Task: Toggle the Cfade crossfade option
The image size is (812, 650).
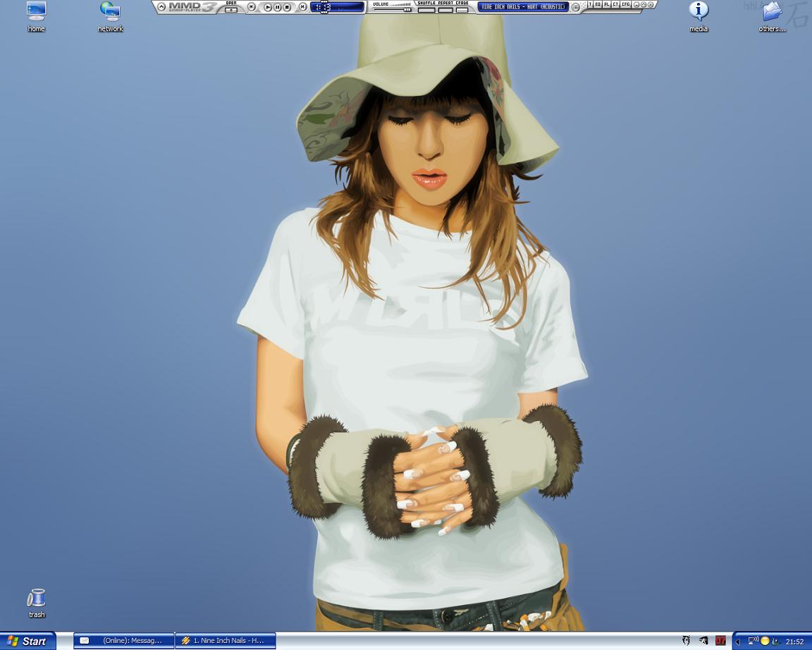Action: [x=462, y=10]
